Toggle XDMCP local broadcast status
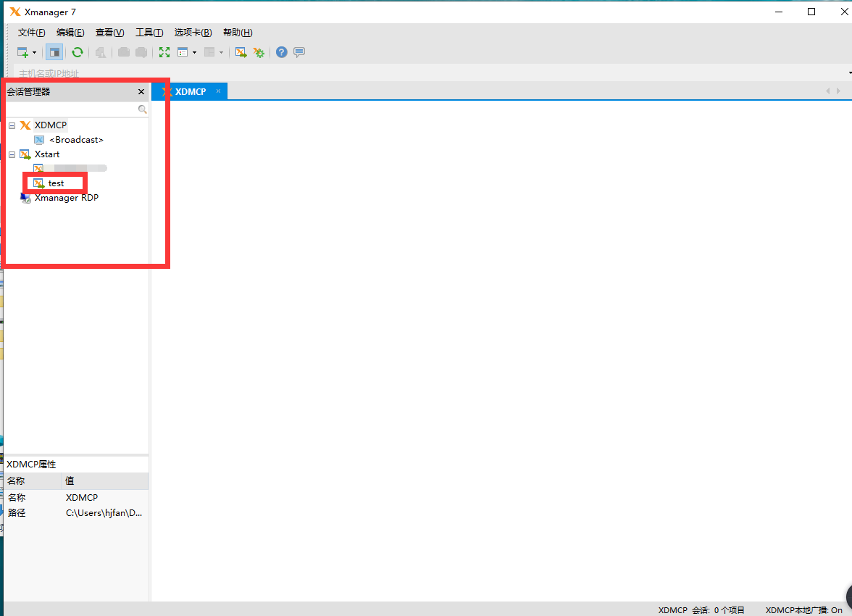 pos(804,610)
